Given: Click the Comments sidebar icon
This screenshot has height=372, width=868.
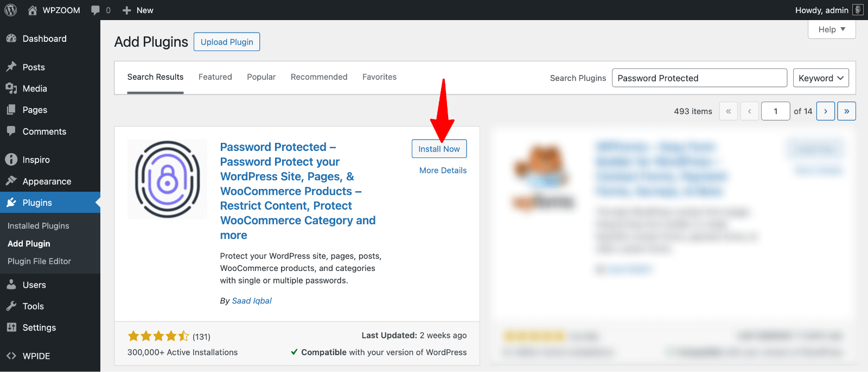Looking at the screenshot, I should pyautogui.click(x=11, y=131).
